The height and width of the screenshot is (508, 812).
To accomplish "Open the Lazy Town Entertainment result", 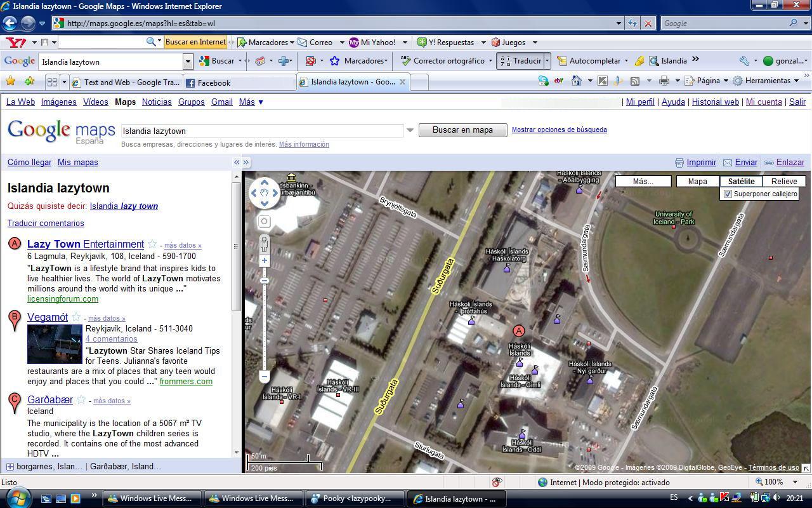I will pos(86,244).
